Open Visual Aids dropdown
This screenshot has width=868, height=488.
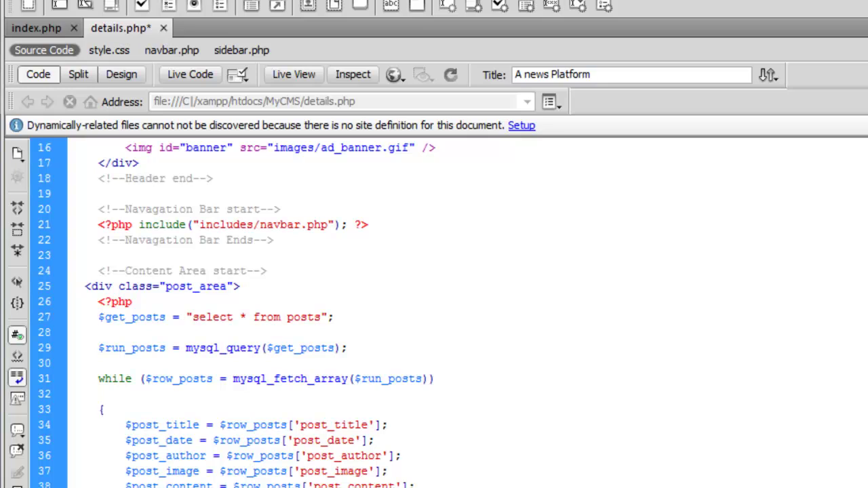(423, 75)
